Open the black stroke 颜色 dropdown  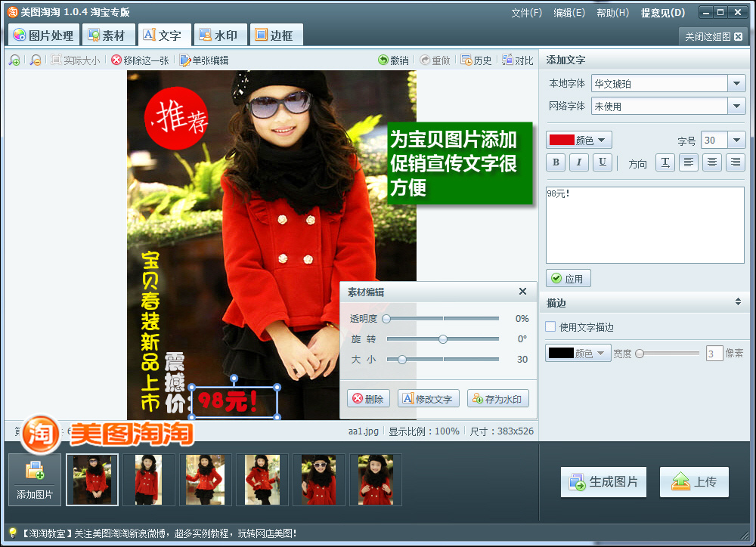[x=578, y=354]
